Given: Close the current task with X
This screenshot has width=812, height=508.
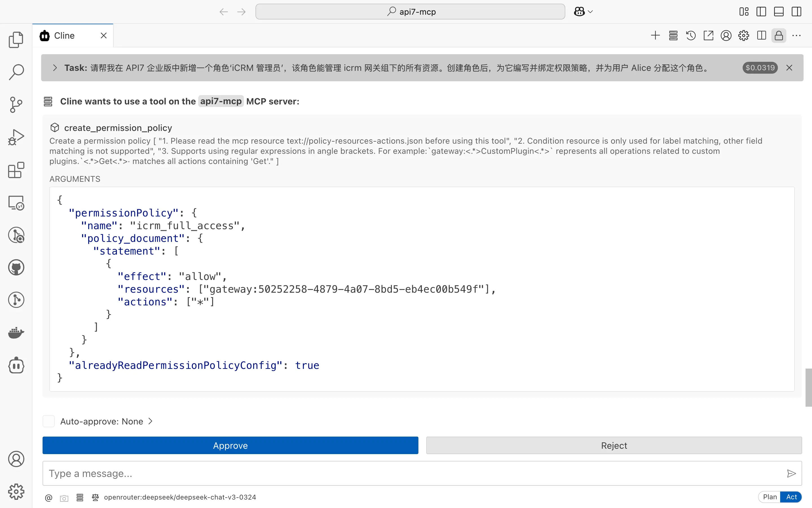Looking at the screenshot, I should pos(789,68).
